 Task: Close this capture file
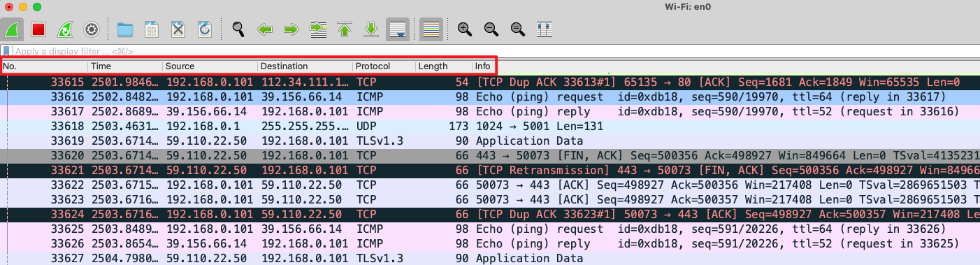pos(178,29)
